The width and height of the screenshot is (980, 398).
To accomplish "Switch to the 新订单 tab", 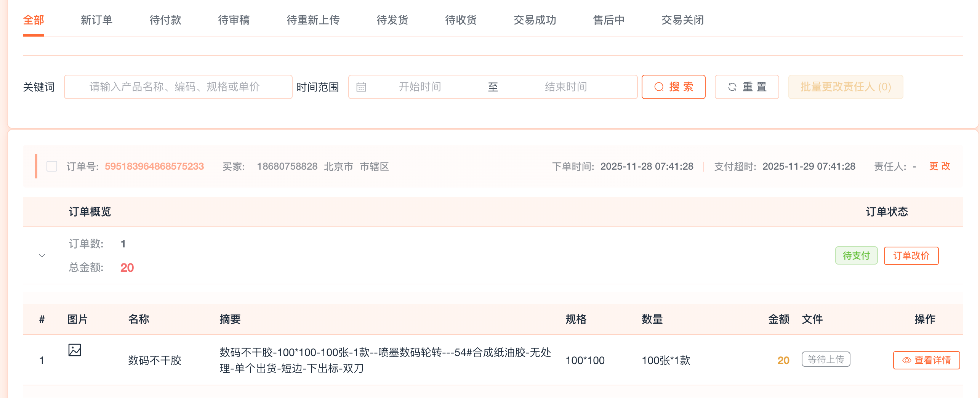I will point(96,20).
